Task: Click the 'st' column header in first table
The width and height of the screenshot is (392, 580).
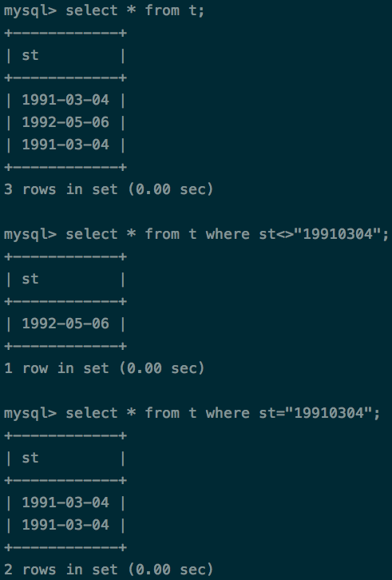Action: (x=30, y=55)
